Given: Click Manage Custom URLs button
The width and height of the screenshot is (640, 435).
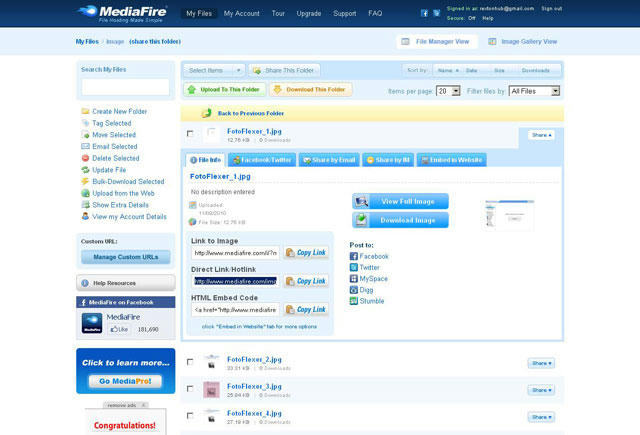Looking at the screenshot, I should (126, 257).
